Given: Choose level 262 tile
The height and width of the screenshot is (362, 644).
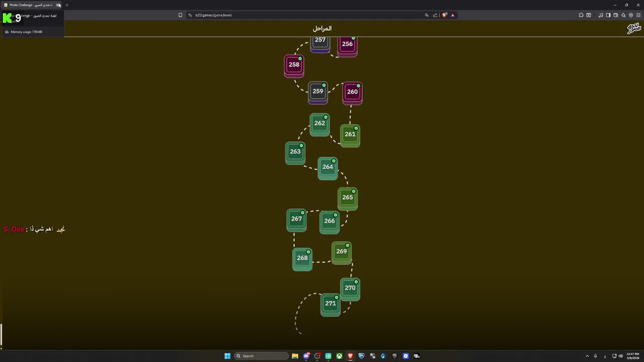Looking at the screenshot, I should tap(319, 124).
